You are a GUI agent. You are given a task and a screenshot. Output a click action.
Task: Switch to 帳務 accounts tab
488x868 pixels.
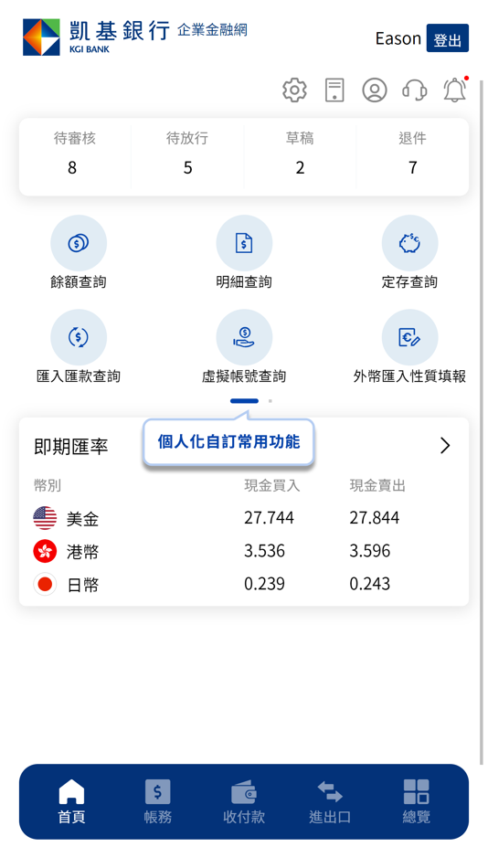click(158, 801)
